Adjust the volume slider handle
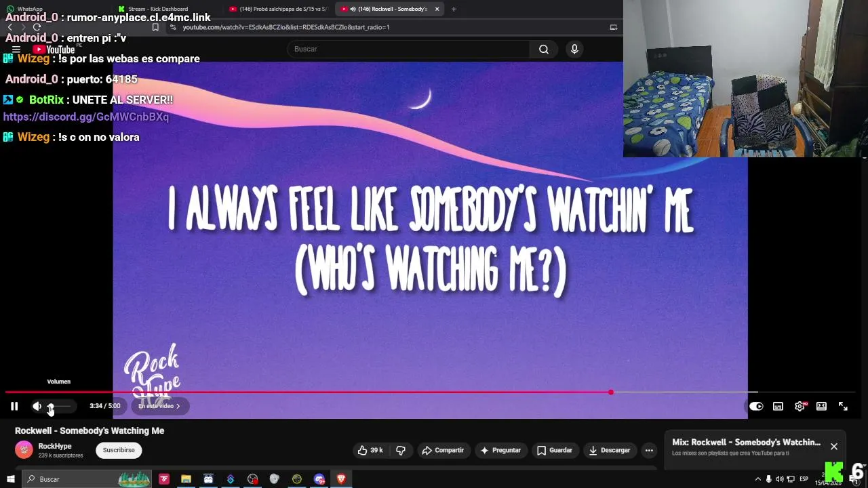Screen dimensions: 868x488 (51, 406)
